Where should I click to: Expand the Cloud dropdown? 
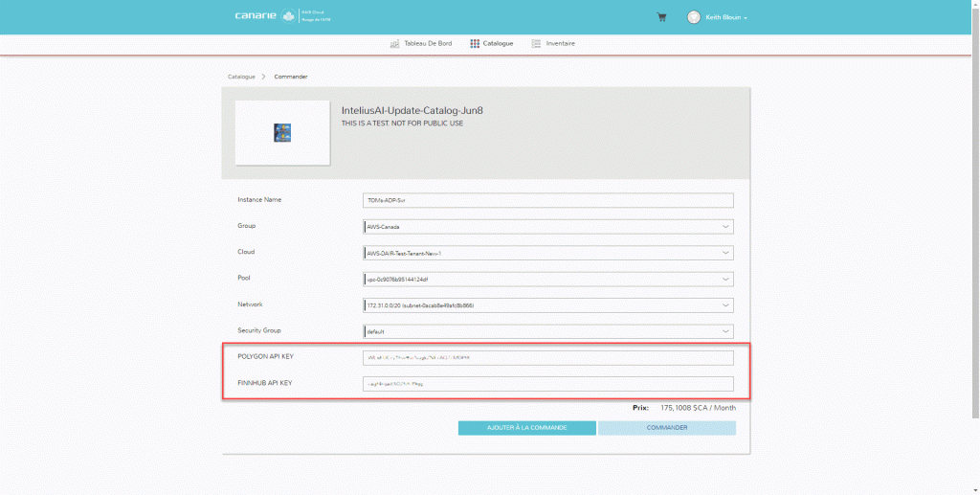click(x=547, y=253)
